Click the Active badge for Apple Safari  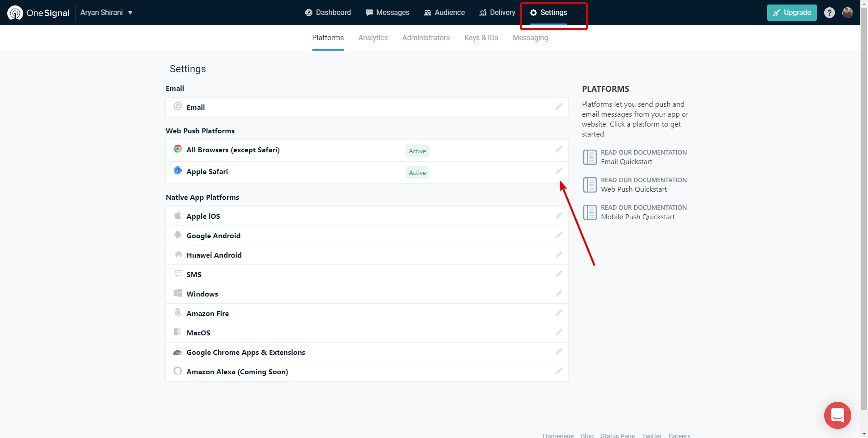(x=417, y=173)
